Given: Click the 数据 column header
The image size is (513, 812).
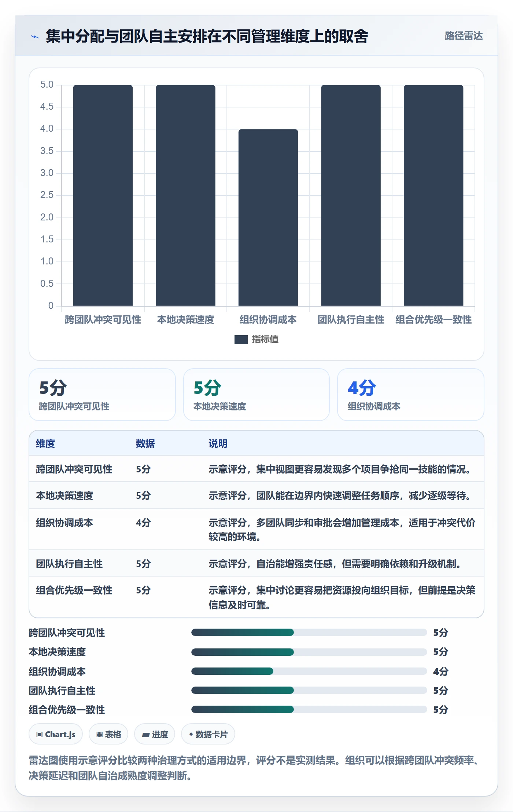Looking at the screenshot, I should 145,443.
